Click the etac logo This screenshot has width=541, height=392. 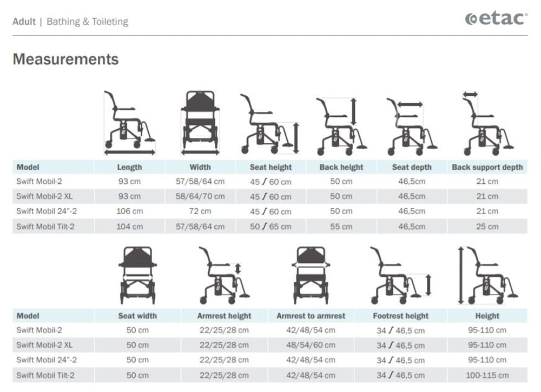pyautogui.click(x=496, y=19)
